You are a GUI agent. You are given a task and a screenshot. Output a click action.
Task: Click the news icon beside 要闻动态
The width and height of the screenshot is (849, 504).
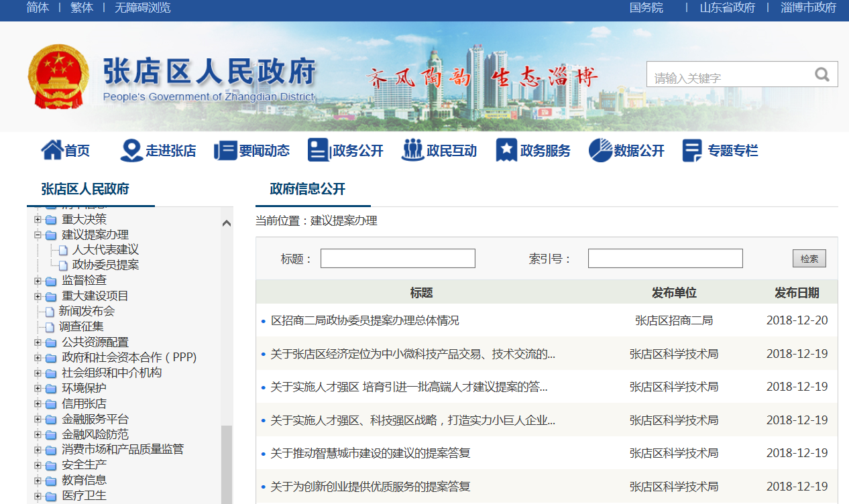tap(225, 150)
